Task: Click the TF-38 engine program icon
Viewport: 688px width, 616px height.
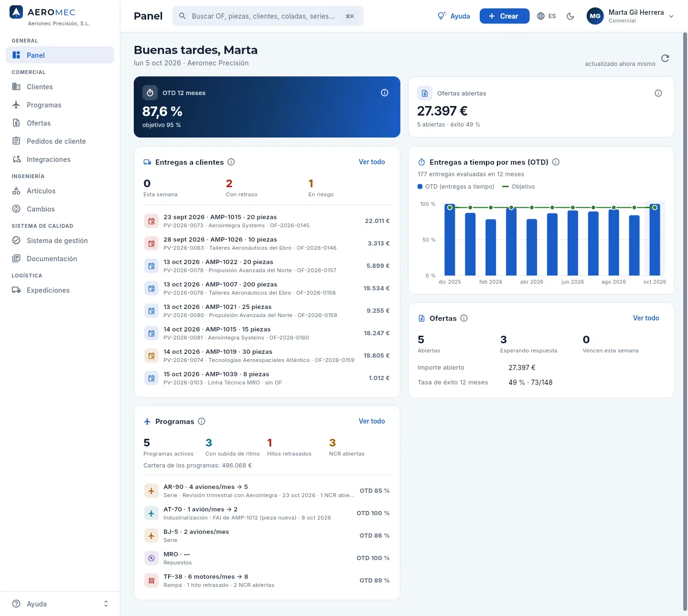Action: pos(151,581)
